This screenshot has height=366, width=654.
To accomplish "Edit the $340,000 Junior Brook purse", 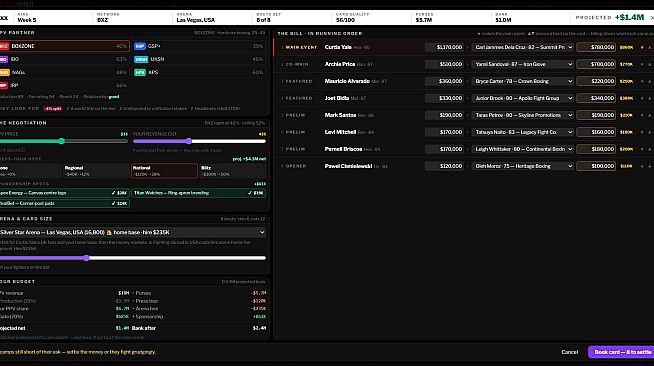I will click(596, 98).
